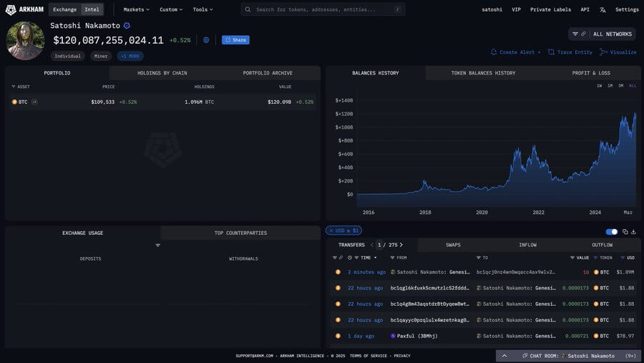The image size is (644, 363).
Task: Toggle the blue switch above transfers table
Action: [x=612, y=232]
